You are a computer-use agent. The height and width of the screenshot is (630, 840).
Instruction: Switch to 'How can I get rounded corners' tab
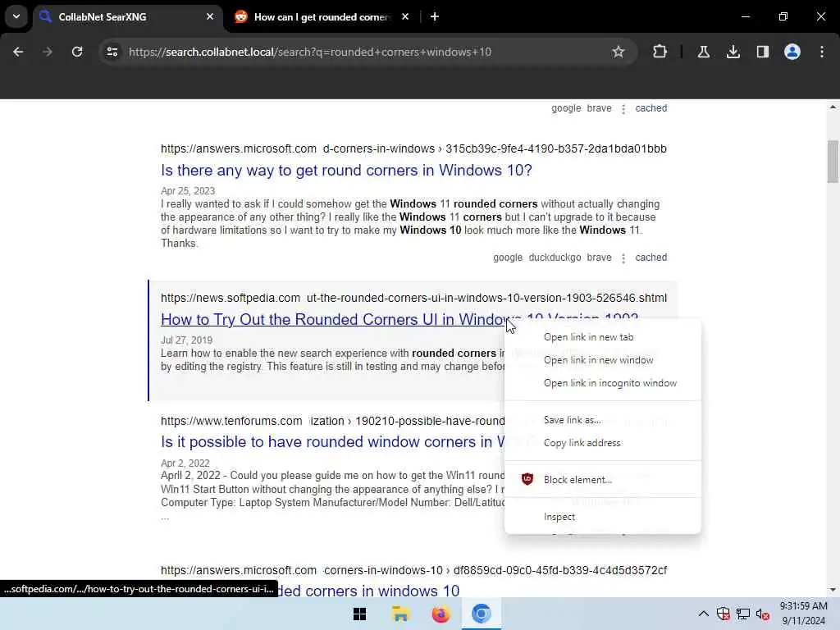coord(322,16)
